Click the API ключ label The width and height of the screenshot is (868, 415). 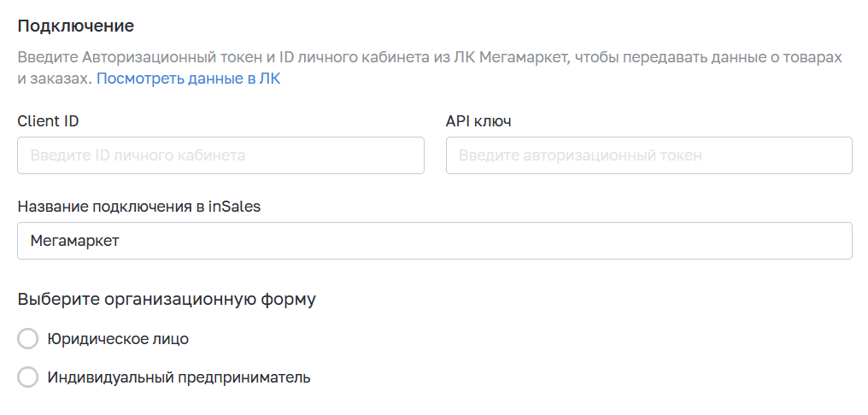[478, 121]
